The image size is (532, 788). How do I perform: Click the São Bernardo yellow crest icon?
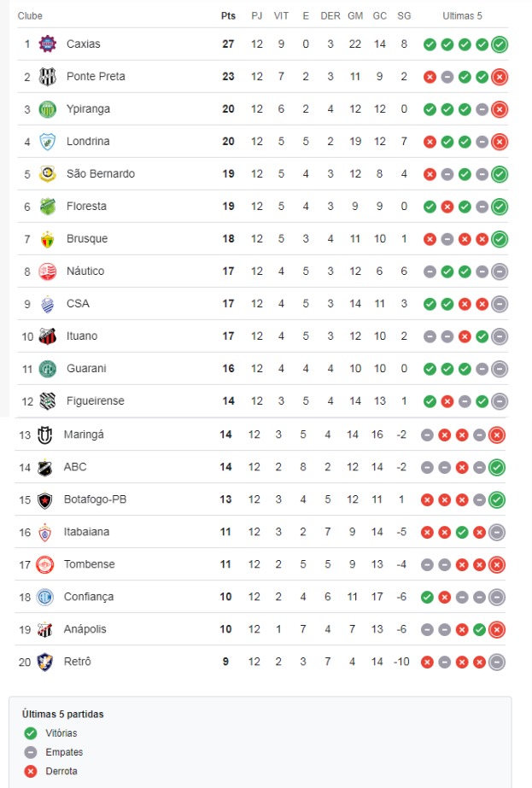point(47,173)
